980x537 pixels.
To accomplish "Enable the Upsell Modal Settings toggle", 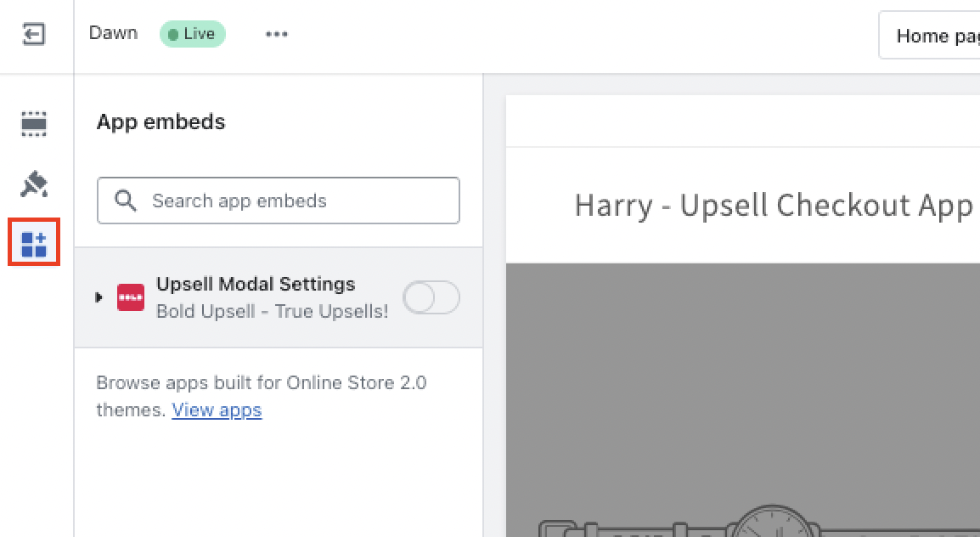I will pos(431,297).
